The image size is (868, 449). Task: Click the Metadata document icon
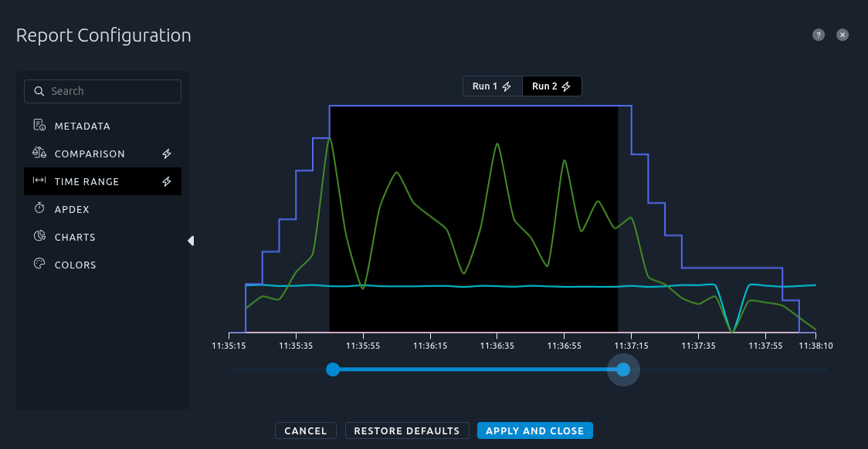coord(39,126)
